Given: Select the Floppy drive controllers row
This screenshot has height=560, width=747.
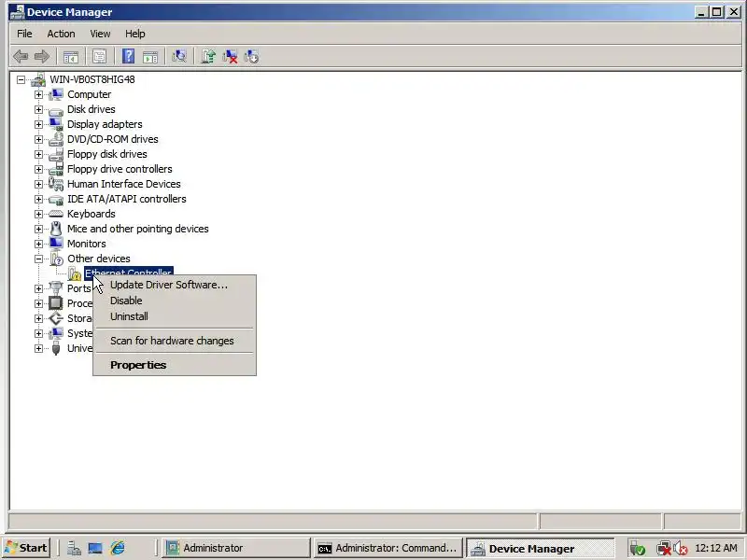Looking at the screenshot, I should (x=120, y=169).
